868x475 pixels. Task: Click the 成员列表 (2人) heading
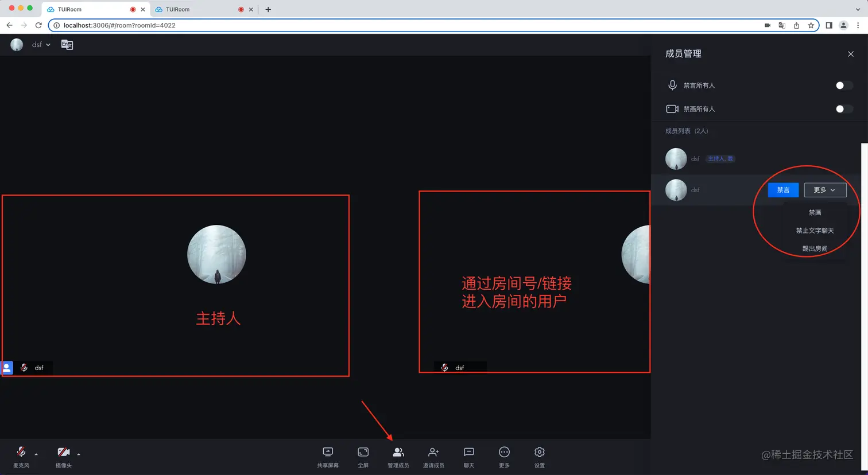[687, 131]
